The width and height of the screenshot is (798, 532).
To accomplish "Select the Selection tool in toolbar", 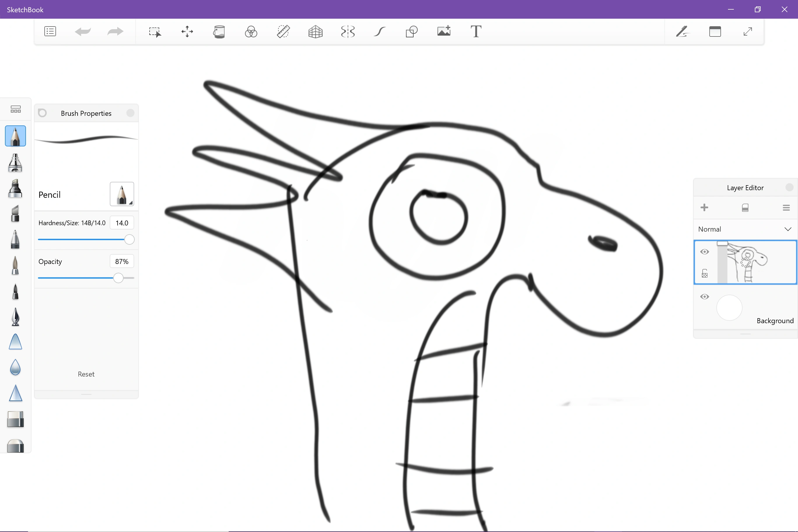I will tap(155, 32).
